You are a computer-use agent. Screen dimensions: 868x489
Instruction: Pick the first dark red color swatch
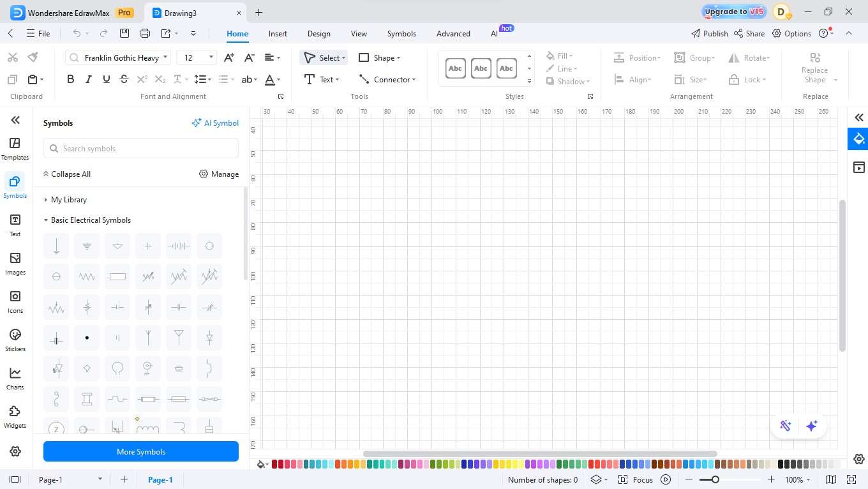(x=274, y=464)
